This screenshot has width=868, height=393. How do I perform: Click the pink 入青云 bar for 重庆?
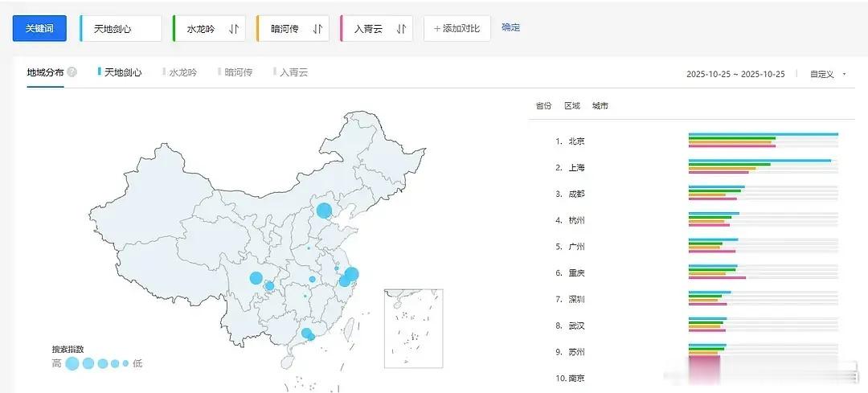[x=718, y=278]
